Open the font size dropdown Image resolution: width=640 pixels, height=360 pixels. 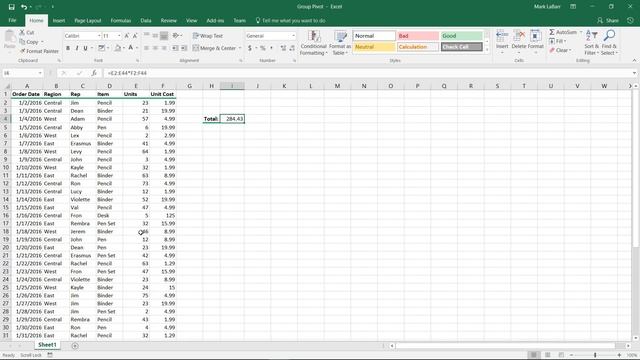[119, 36]
